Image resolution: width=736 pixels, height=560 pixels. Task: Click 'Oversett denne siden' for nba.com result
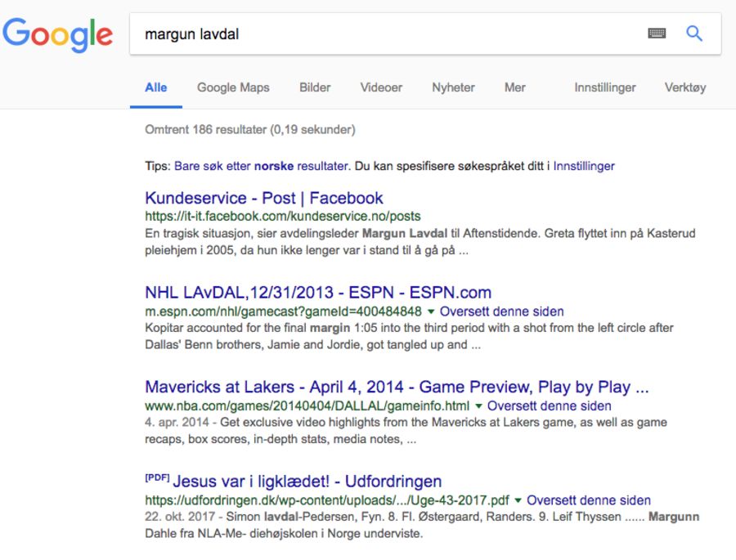coord(550,406)
